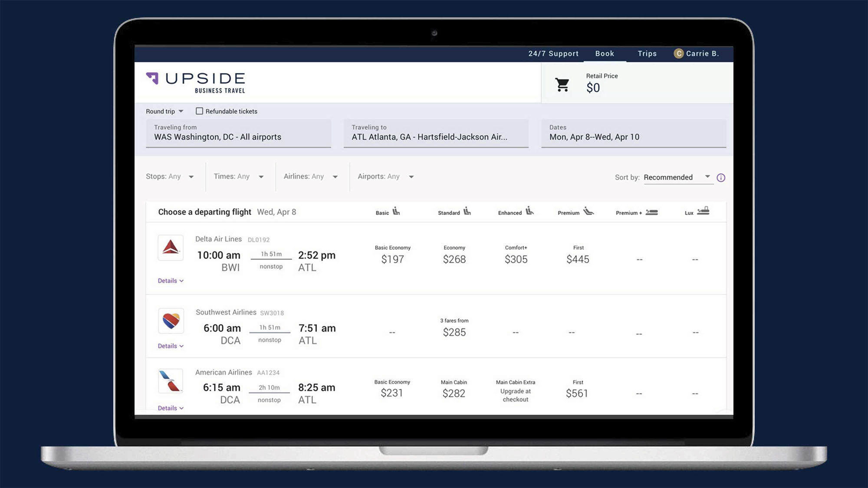Select American Basic Economy $231 fare
This screenshot has height=488, width=868.
point(392,389)
